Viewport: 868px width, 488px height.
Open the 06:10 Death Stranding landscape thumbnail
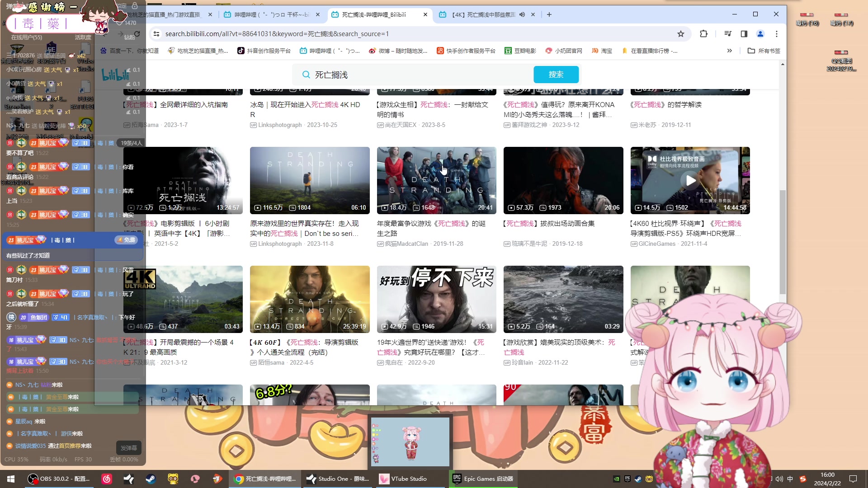pos(310,180)
